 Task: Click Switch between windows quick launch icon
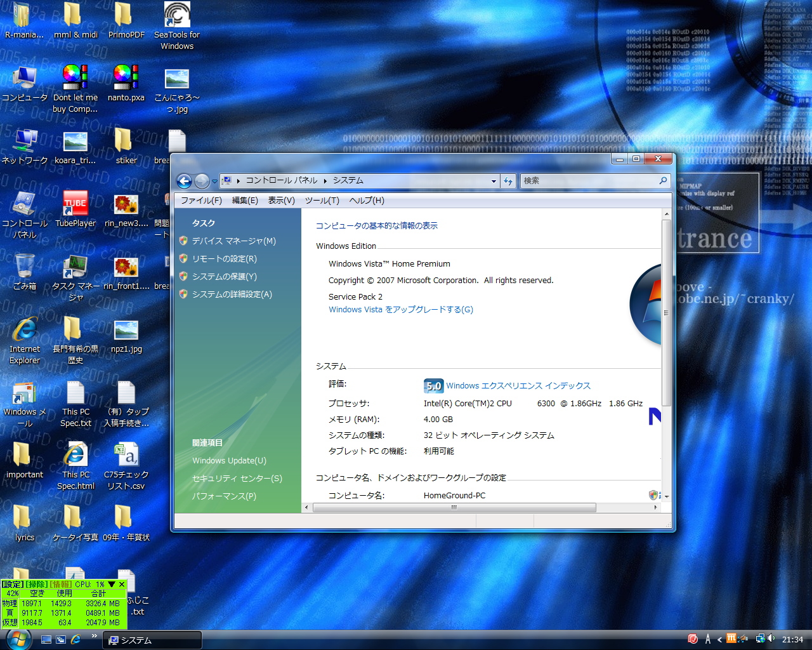click(61, 640)
